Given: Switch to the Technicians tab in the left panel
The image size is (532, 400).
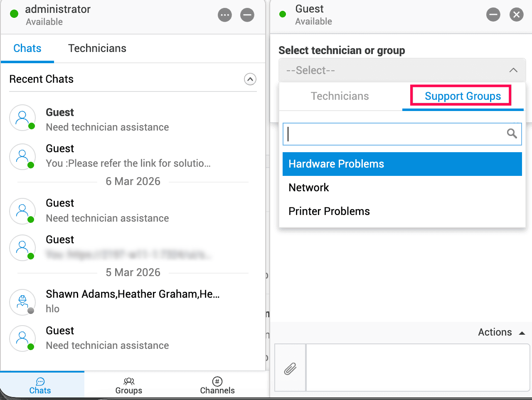Looking at the screenshot, I should 97,48.
